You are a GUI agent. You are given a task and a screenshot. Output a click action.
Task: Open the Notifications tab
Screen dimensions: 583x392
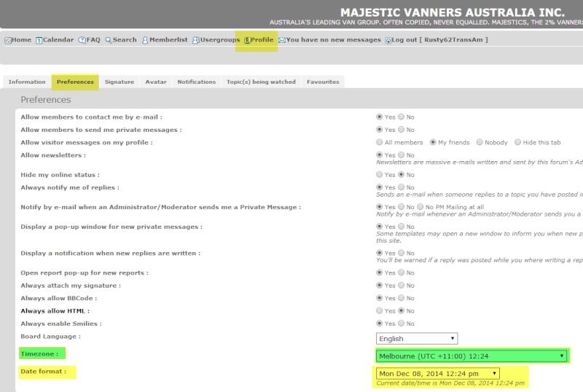[x=196, y=82]
